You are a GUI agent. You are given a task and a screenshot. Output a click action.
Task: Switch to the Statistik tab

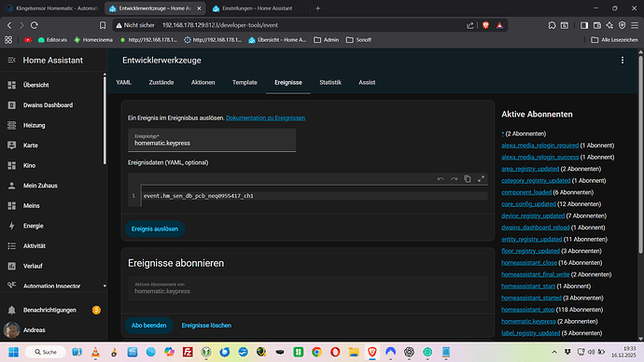[330, 82]
